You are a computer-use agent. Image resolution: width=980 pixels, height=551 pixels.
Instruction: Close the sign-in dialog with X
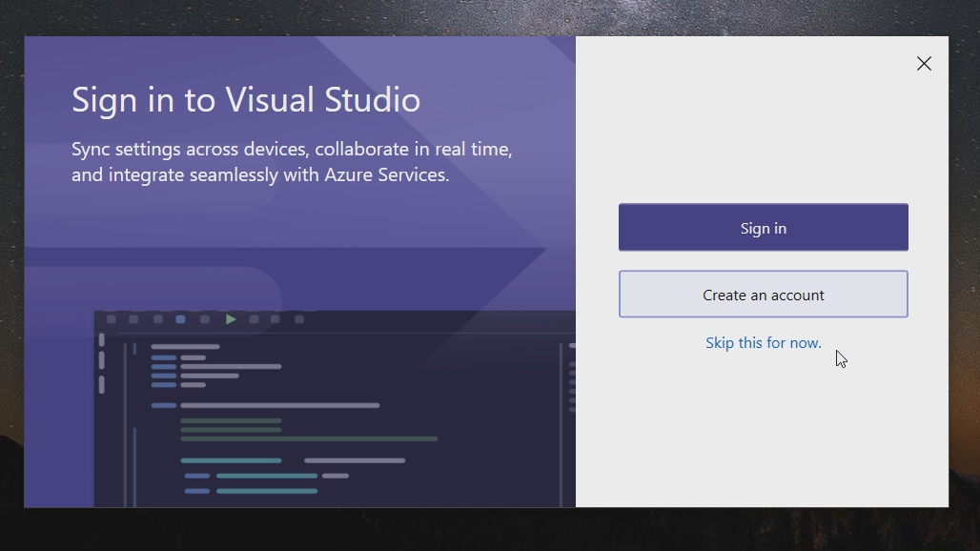click(924, 64)
